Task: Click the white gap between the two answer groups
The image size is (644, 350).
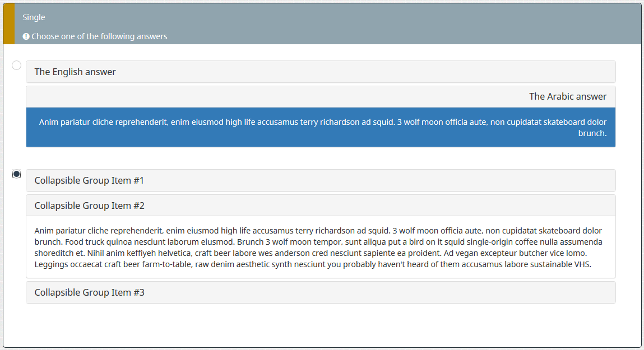Action: click(x=321, y=158)
